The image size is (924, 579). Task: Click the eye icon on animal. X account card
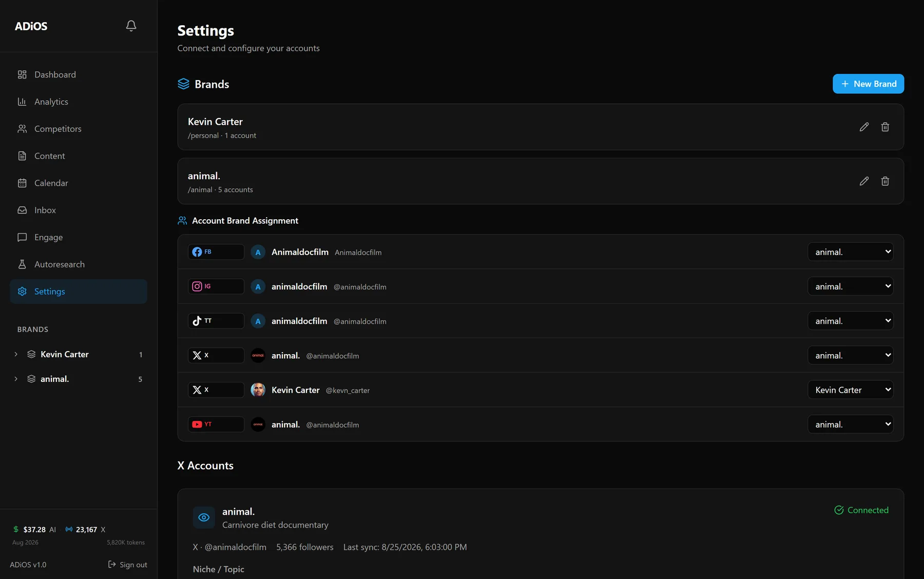click(x=204, y=517)
